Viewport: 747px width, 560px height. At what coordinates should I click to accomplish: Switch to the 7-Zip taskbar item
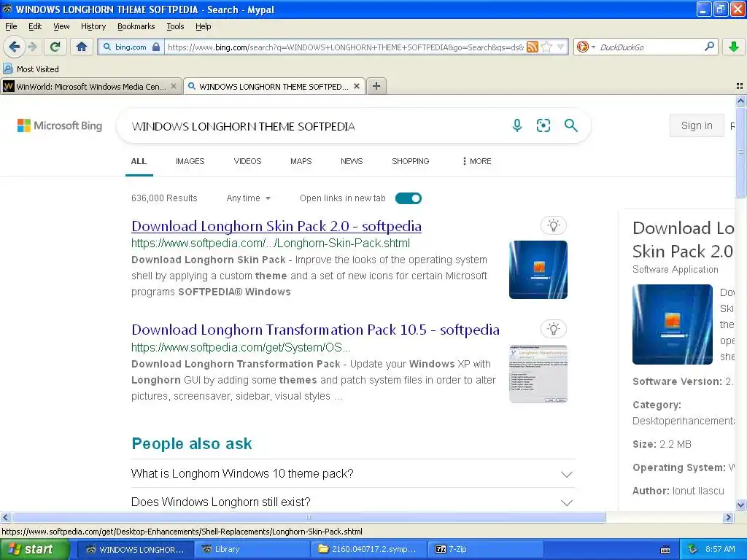pos(485,549)
